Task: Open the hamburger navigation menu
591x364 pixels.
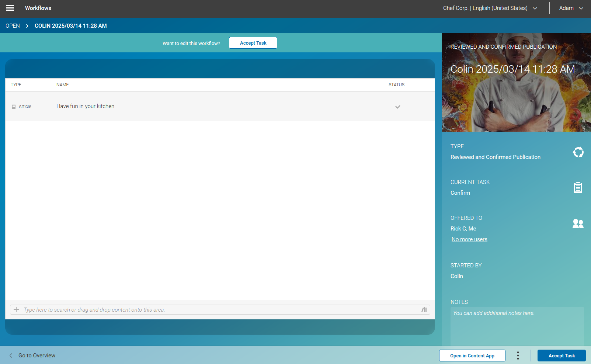Action: (x=10, y=8)
